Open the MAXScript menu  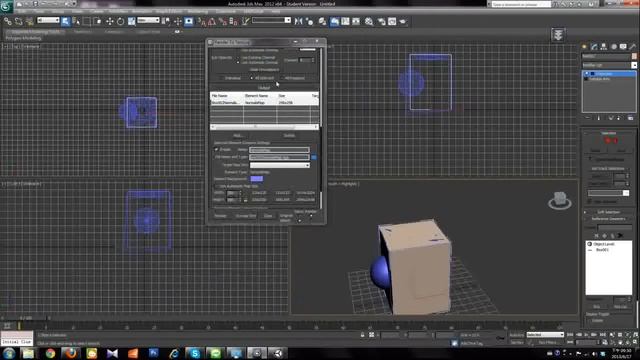click(x=253, y=11)
